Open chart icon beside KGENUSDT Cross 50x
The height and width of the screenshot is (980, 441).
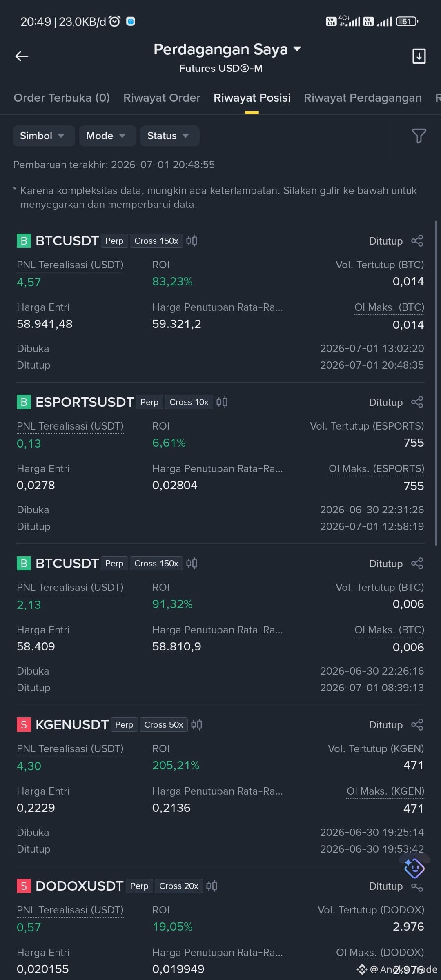click(x=196, y=725)
